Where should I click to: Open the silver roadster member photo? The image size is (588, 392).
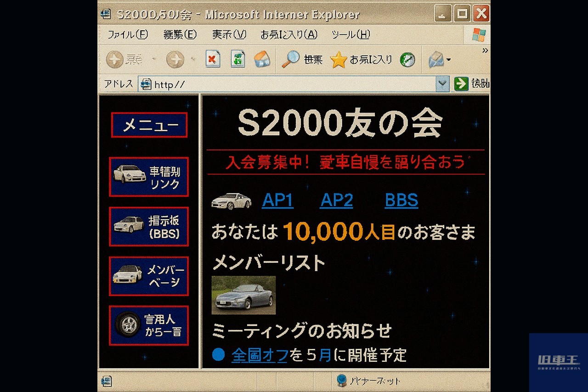click(243, 295)
